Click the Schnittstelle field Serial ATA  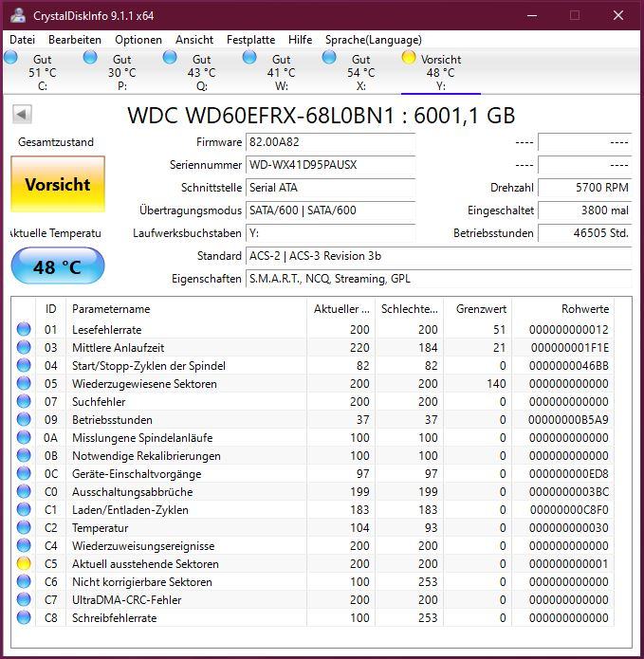coord(330,188)
